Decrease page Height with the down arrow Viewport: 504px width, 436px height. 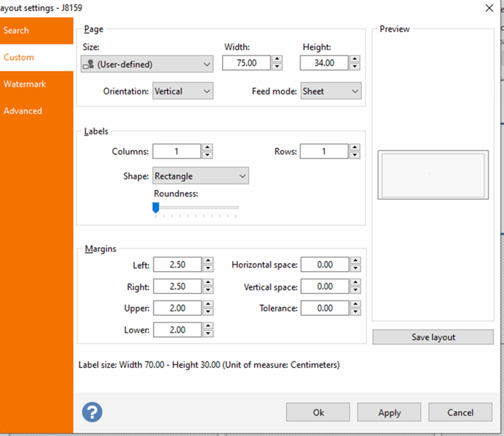pyautogui.click(x=355, y=67)
